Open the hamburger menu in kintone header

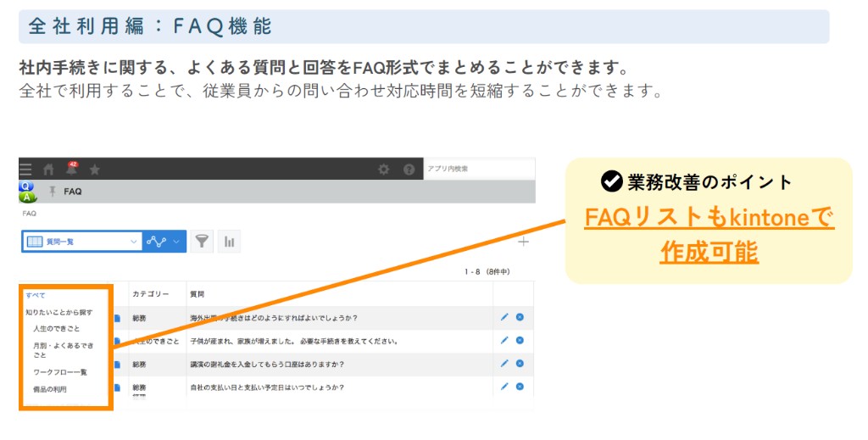tap(25, 170)
